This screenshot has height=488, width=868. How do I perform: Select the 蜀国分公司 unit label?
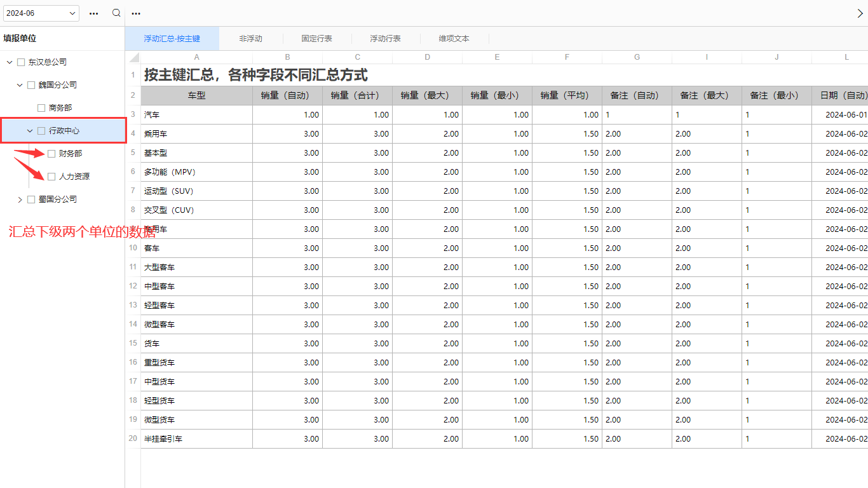pos(58,199)
